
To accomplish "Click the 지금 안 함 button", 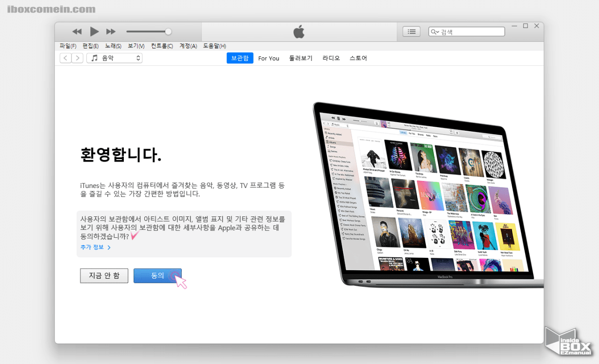I will (x=104, y=275).
